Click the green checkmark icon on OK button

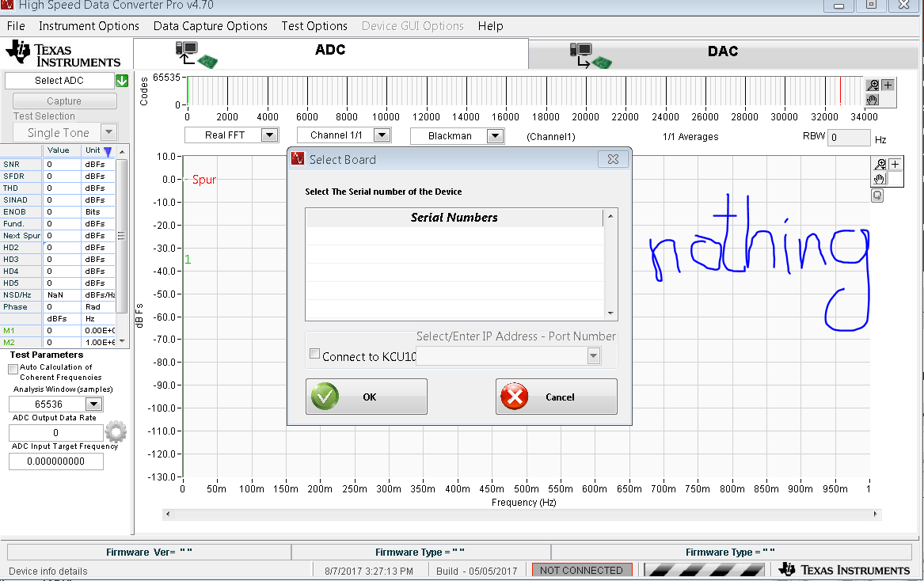[x=325, y=397]
